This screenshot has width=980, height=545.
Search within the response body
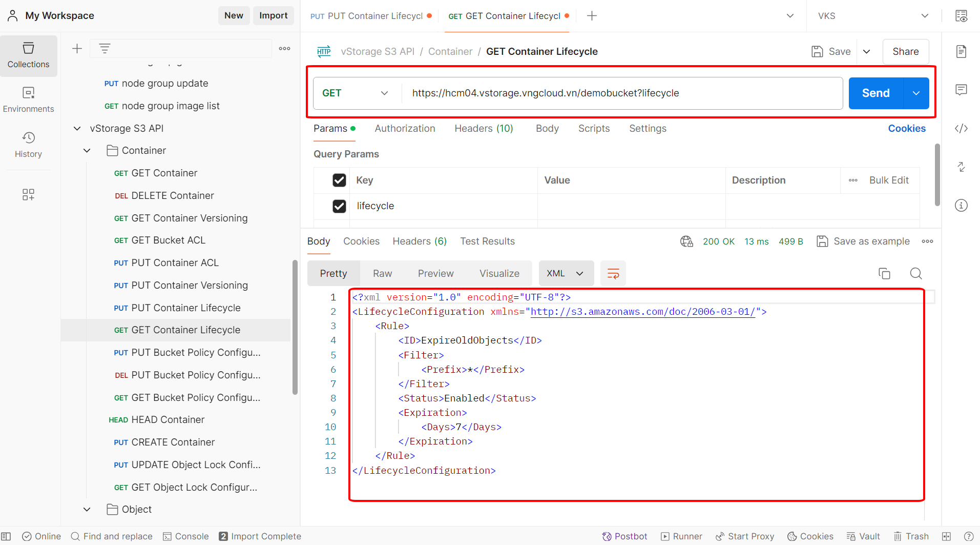click(x=916, y=273)
